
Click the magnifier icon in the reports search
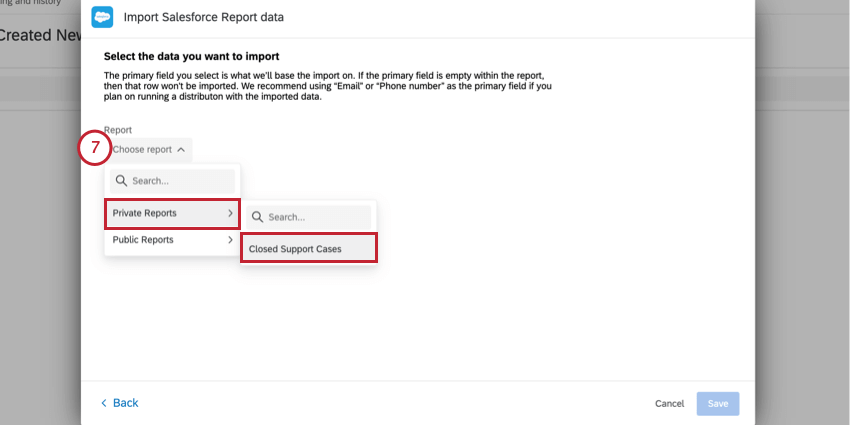120,181
